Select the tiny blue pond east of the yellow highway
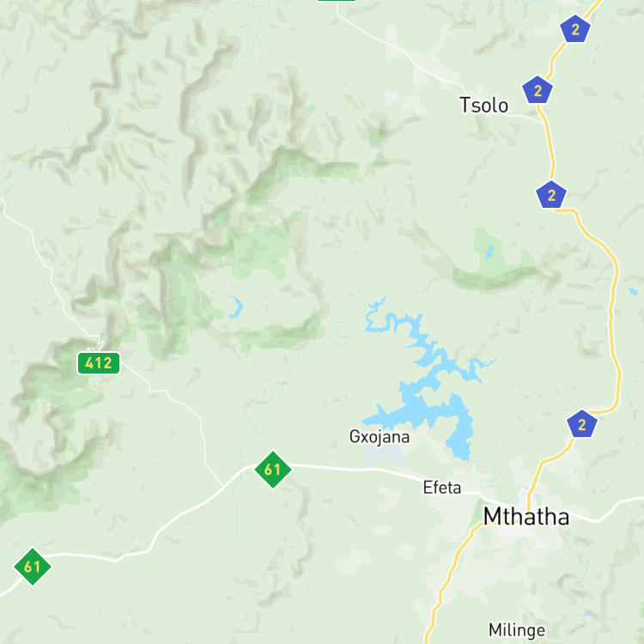 [633, 291]
